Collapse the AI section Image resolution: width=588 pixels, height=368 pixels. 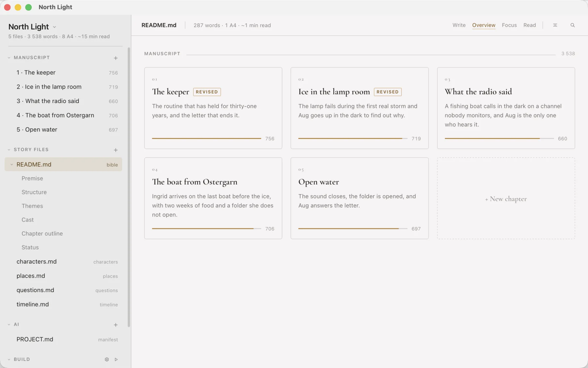click(x=9, y=324)
